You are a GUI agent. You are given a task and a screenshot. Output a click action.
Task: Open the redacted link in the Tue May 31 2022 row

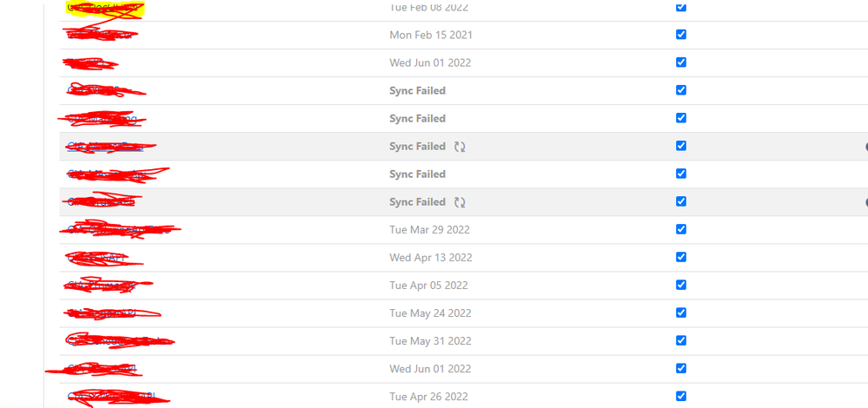[118, 341]
